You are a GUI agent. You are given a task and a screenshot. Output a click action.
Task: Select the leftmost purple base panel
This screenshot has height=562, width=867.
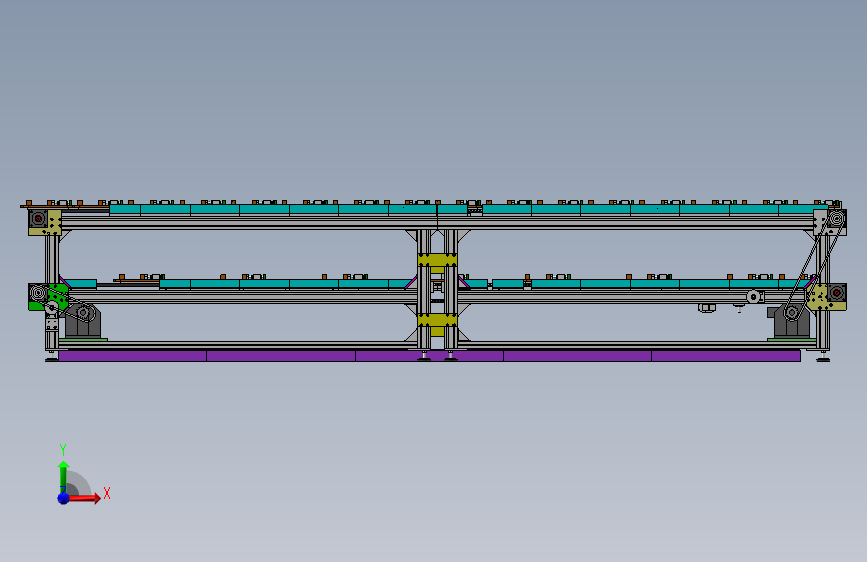click(x=132, y=356)
